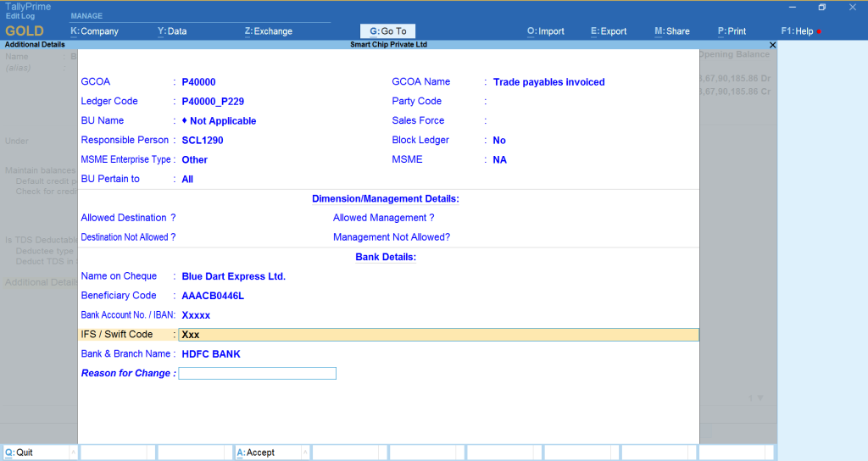Click the MSME Enterprise Type value Other

point(194,160)
